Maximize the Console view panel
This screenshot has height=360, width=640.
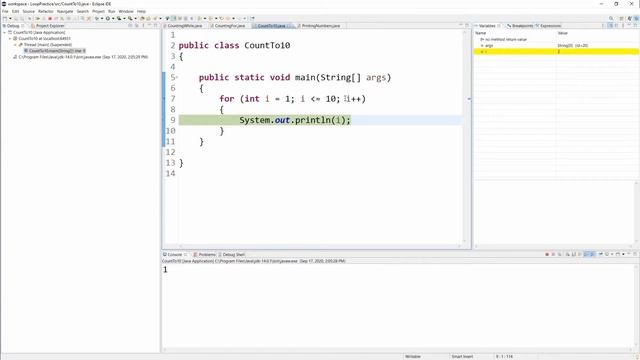click(635, 254)
